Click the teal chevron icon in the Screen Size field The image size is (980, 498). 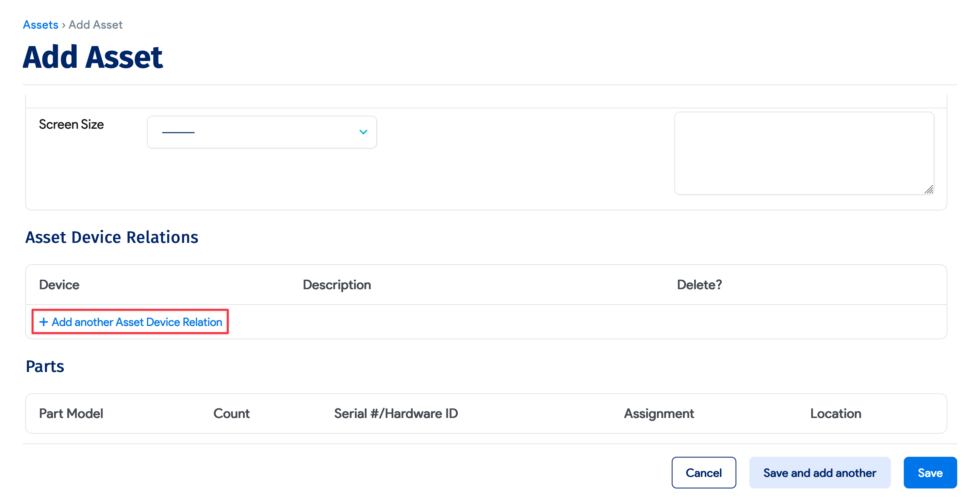(x=363, y=132)
